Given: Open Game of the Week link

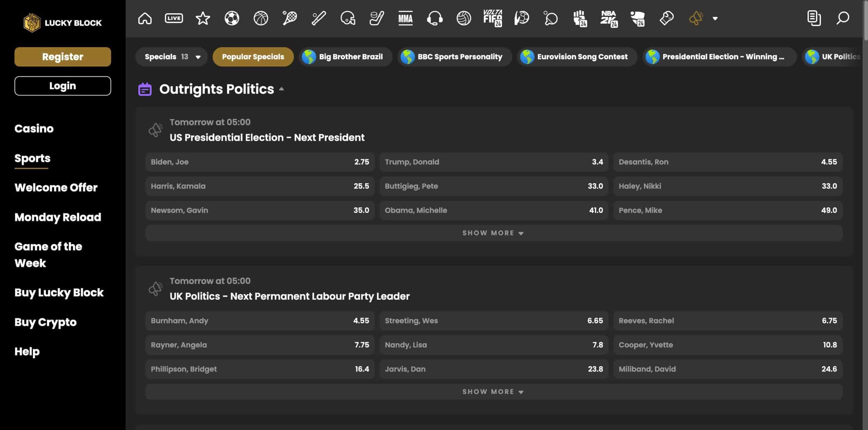Looking at the screenshot, I should click(48, 255).
